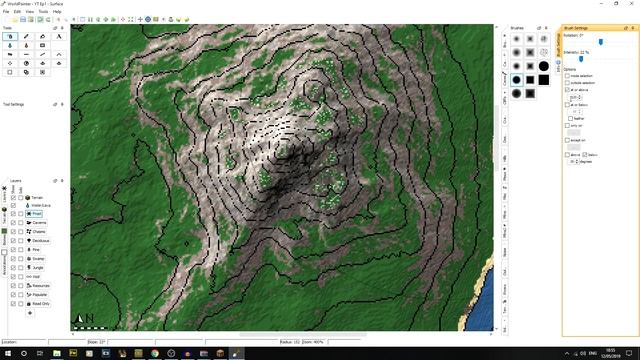Select the Read Only layer button
Screen dimensions: 640x360
coord(38,304)
